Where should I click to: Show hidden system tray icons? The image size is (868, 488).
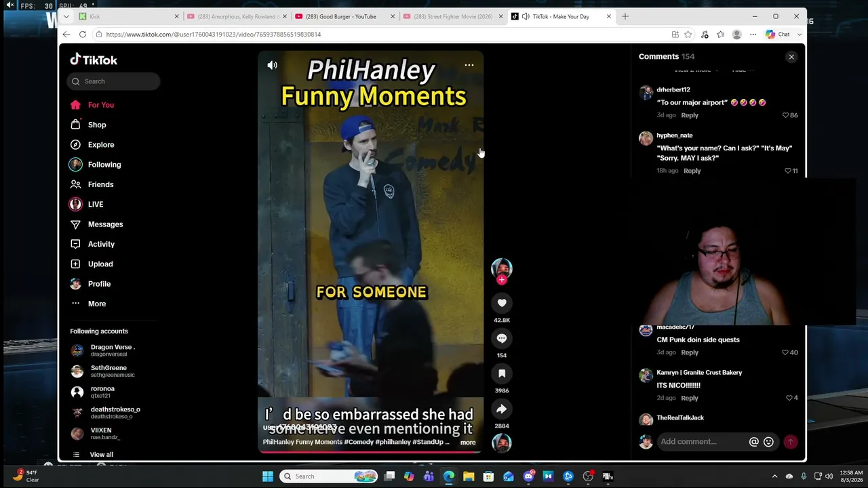[x=774, y=476]
